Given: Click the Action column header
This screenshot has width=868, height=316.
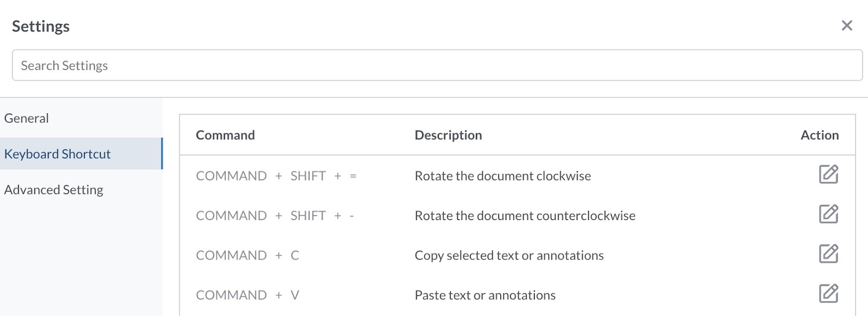Looking at the screenshot, I should coord(820,135).
